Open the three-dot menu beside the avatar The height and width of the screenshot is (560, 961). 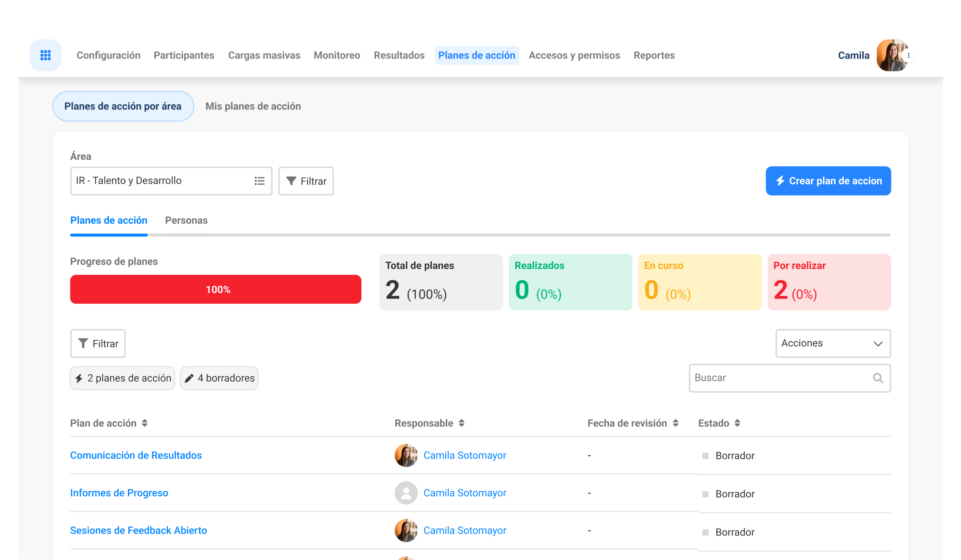tap(909, 55)
